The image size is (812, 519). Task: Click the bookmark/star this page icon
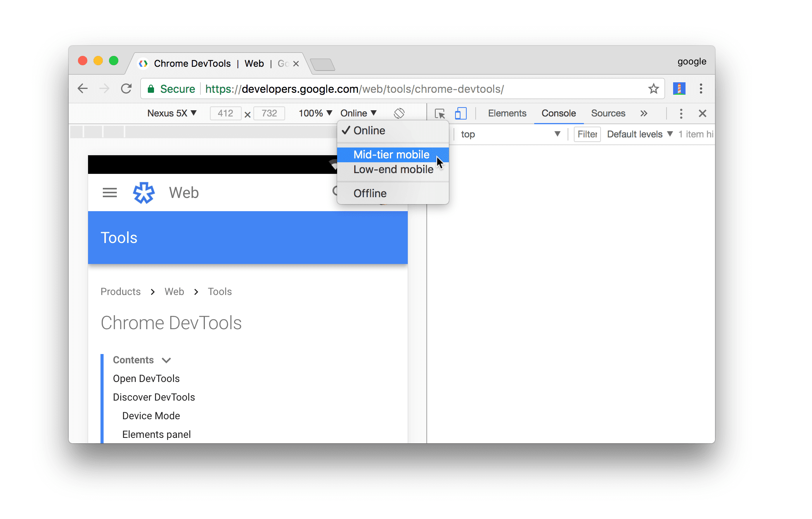pos(653,89)
